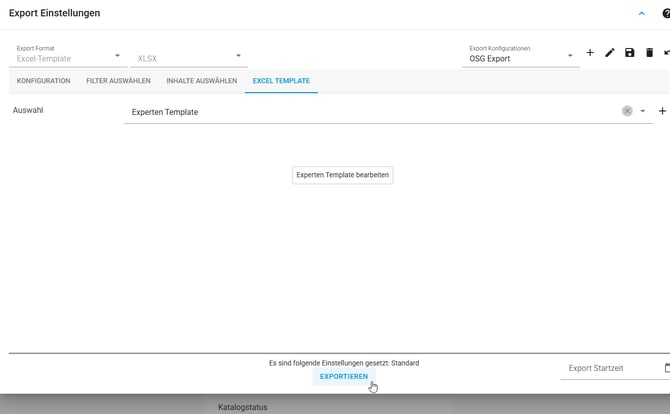Expand the Auswahl template dropdown arrow

pyautogui.click(x=642, y=111)
